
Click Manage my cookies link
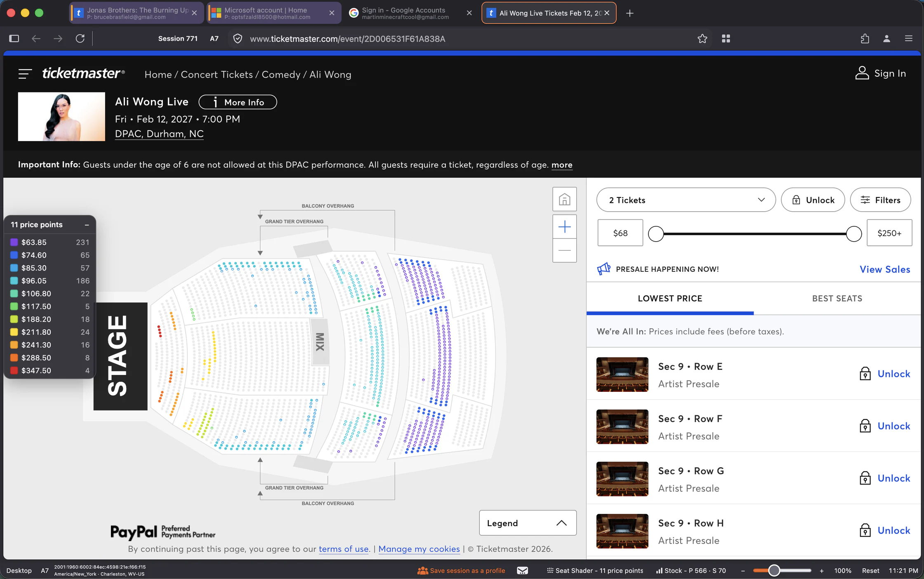(419, 549)
